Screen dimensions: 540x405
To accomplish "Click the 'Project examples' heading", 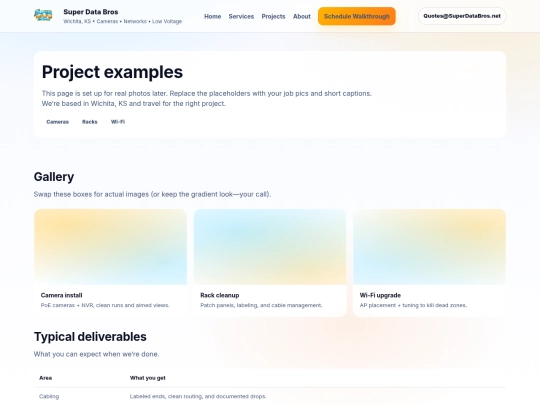I will 112,72.
